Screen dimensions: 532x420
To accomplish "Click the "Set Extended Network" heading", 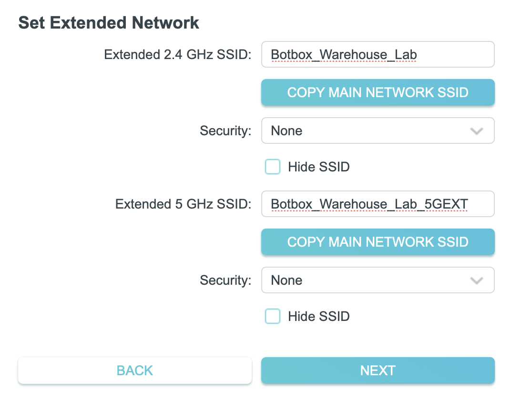I will (x=109, y=23).
